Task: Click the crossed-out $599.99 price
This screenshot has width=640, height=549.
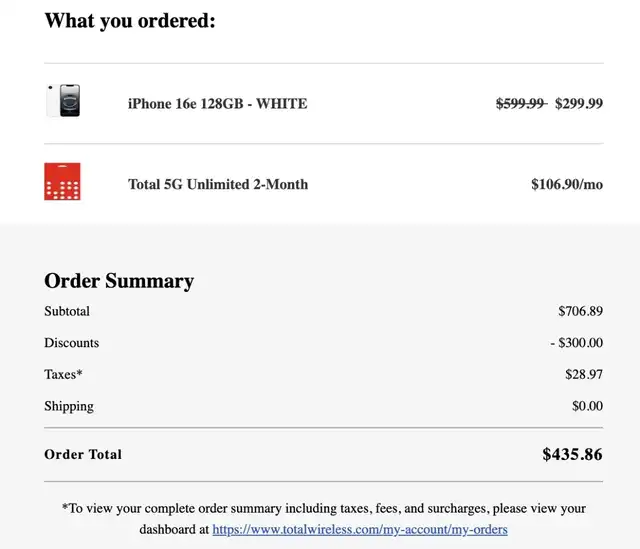Action: pyautogui.click(x=521, y=104)
